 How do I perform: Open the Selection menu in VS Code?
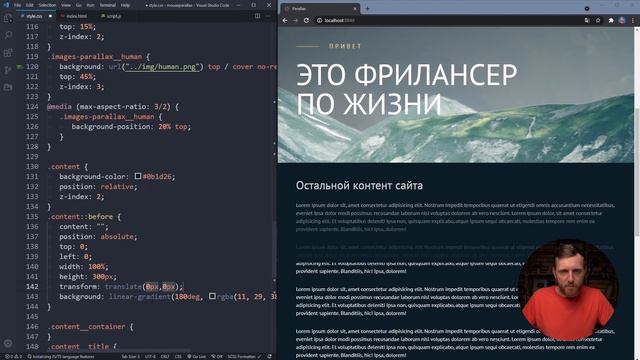coord(47,5)
